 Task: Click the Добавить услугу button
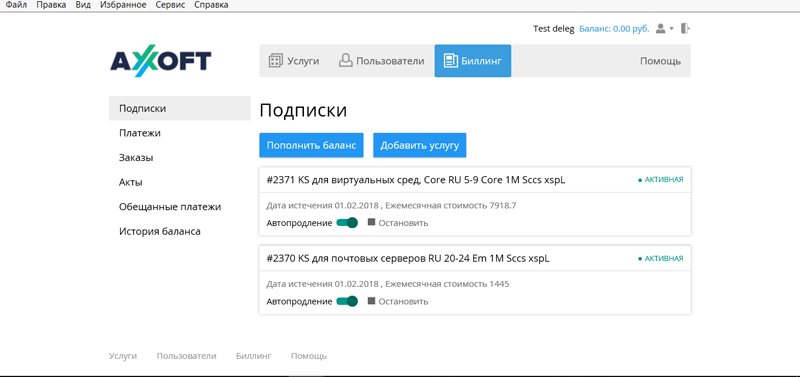pyautogui.click(x=419, y=145)
